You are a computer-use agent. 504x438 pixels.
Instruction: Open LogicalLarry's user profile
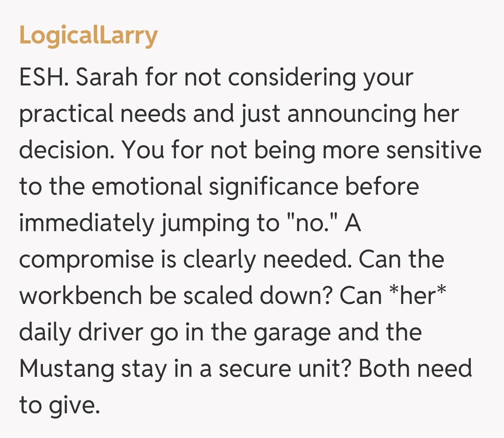pyautogui.click(x=88, y=36)
